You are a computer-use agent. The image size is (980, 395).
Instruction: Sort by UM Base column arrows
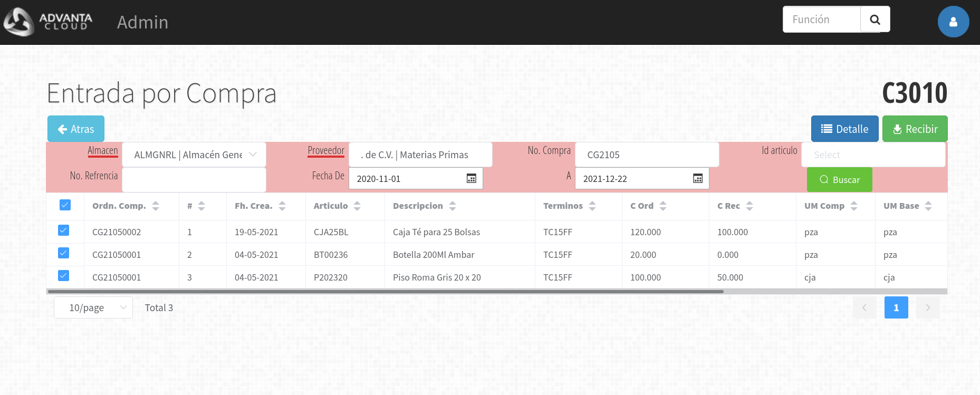(928, 206)
